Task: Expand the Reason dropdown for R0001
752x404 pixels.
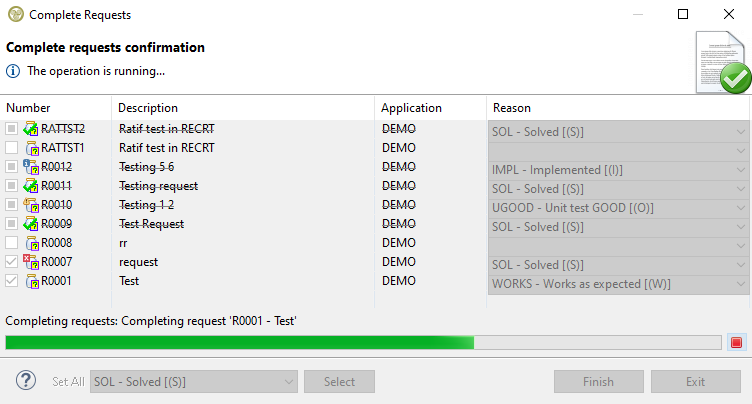Action: pos(740,282)
